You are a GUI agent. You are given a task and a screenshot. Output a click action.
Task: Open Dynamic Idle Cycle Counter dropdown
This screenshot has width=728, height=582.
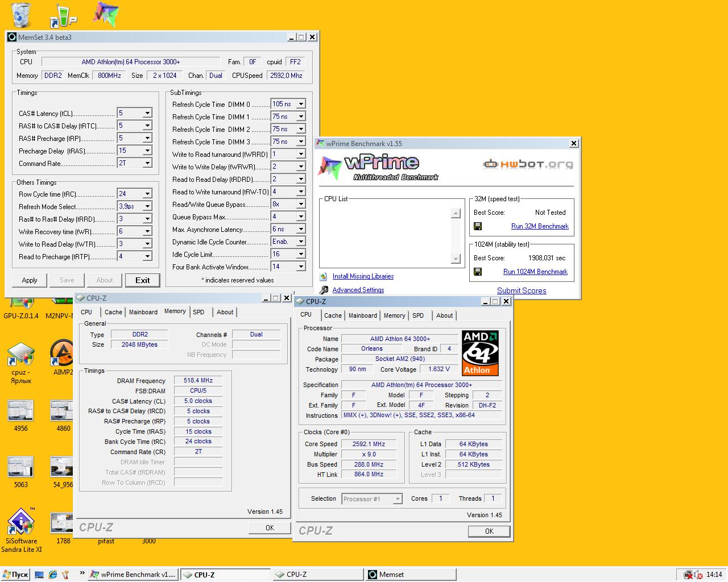(x=301, y=242)
